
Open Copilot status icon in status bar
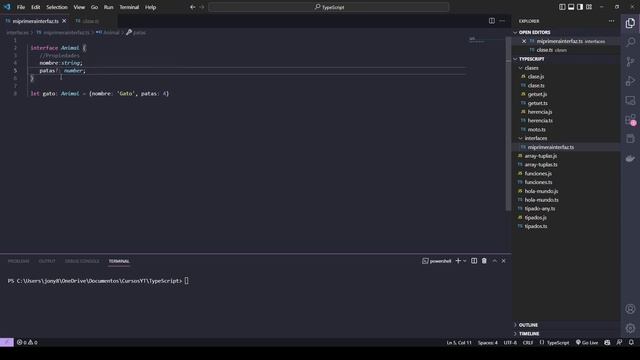607,342
